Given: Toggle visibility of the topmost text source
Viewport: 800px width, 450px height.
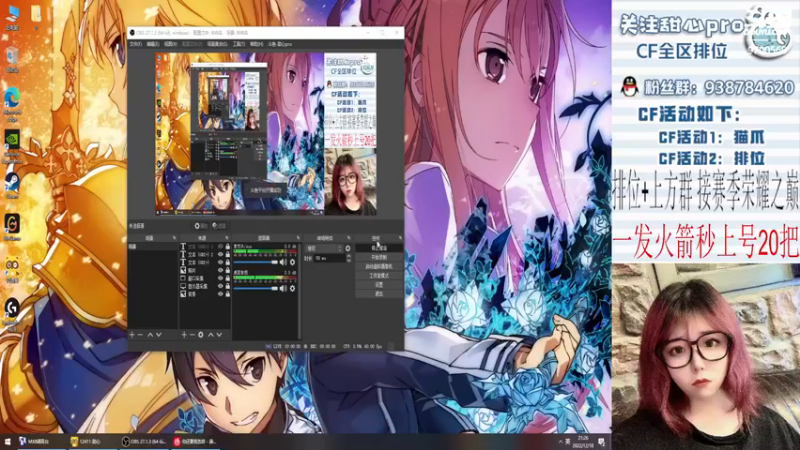Looking at the screenshot, I should [220, 246].
